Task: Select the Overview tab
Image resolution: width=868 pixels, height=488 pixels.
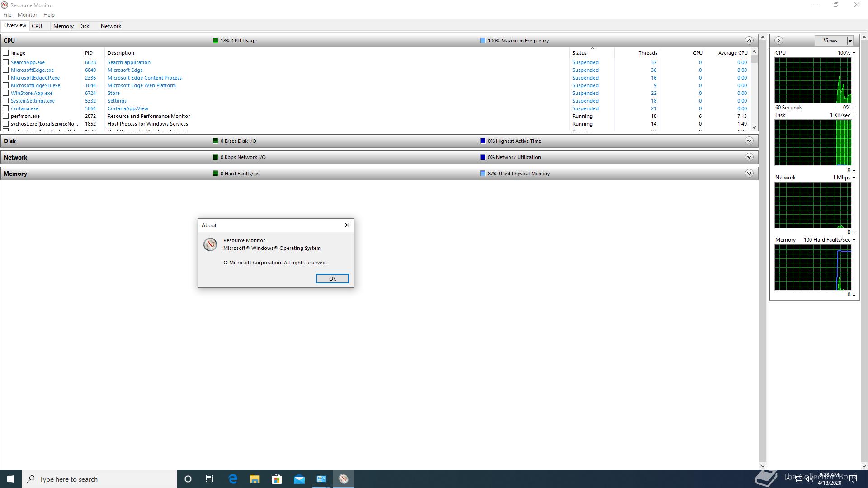Action: [x=15, y=26]
